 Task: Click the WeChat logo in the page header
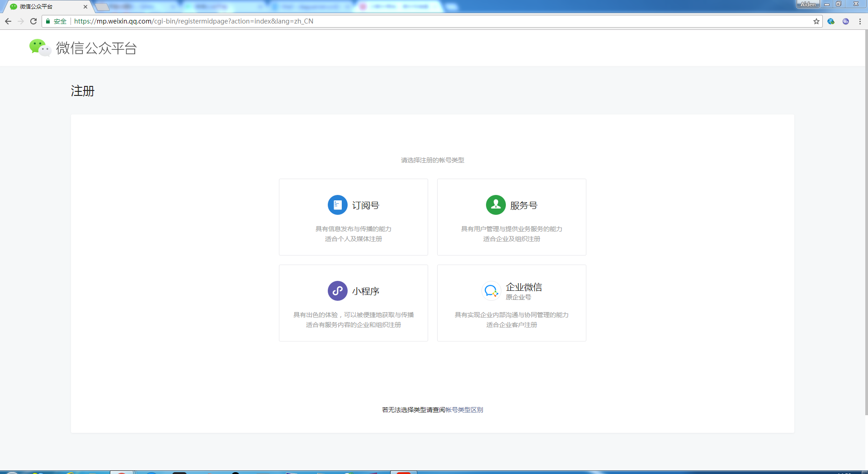40,47
